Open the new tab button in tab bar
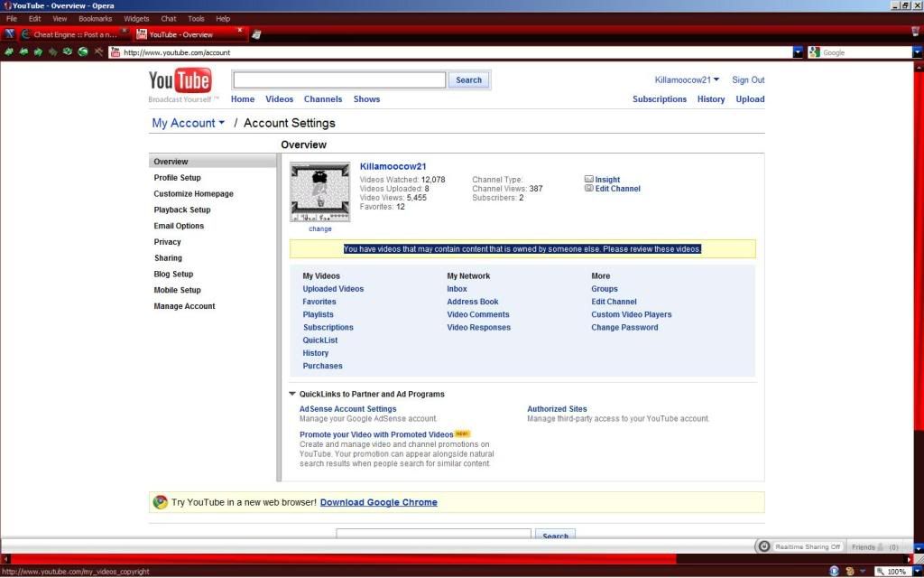Image resolution: width=924 pixels, height=578 pixels. [256, 34]
